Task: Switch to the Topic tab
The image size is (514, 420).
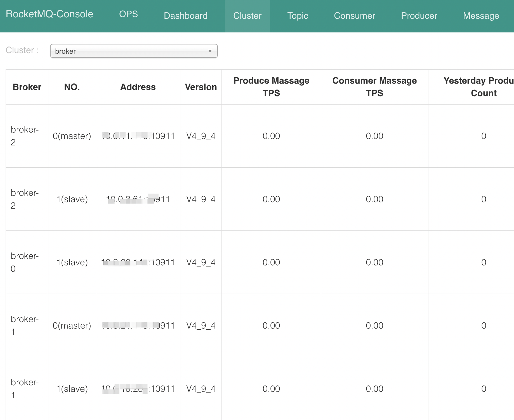Action: coord(298,16)
